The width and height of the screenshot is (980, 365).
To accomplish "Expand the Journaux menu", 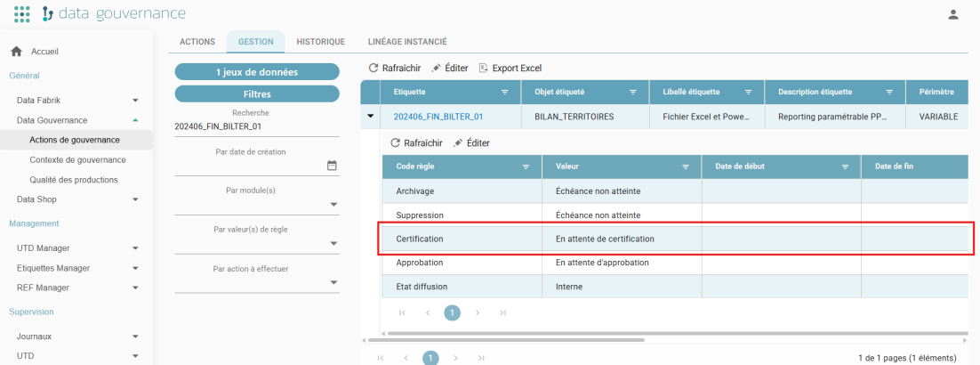I will (136, 337).
